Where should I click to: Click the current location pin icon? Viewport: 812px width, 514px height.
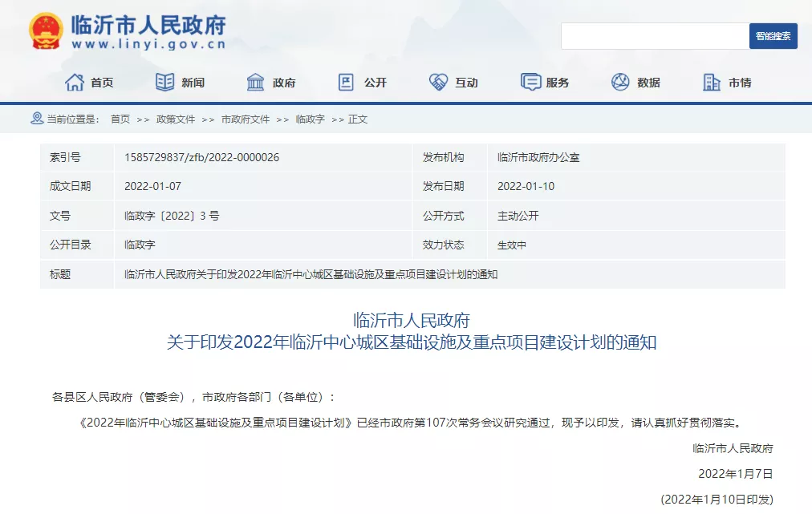(37, 119)
